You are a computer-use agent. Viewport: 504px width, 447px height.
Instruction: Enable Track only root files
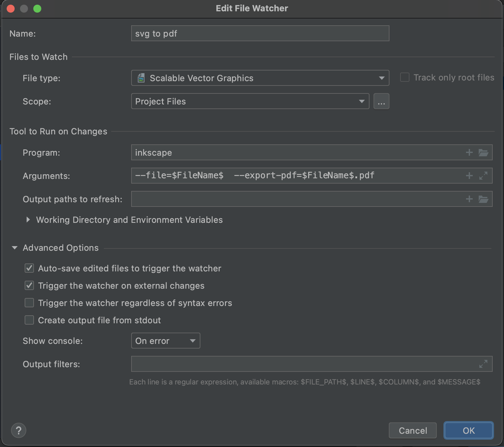coord(404,77)
